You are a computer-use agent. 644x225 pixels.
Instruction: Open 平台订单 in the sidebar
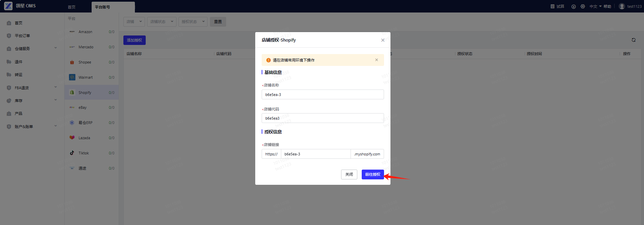(22, 36)
